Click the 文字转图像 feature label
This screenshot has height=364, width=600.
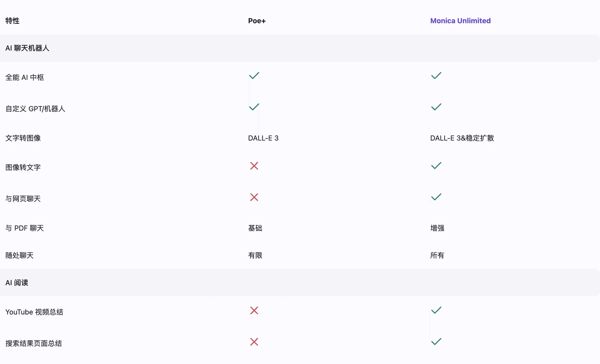click(23, 138)
